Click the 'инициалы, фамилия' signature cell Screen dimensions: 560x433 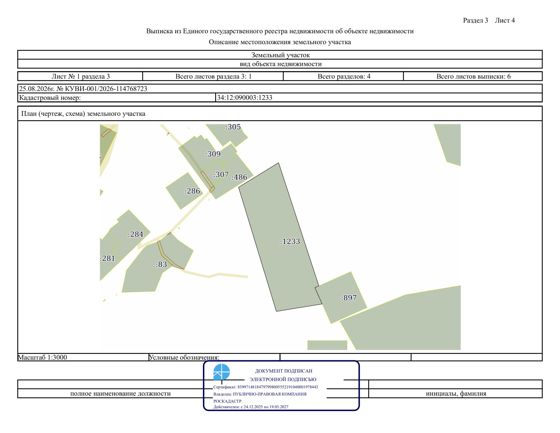click(x=455, y=393)
